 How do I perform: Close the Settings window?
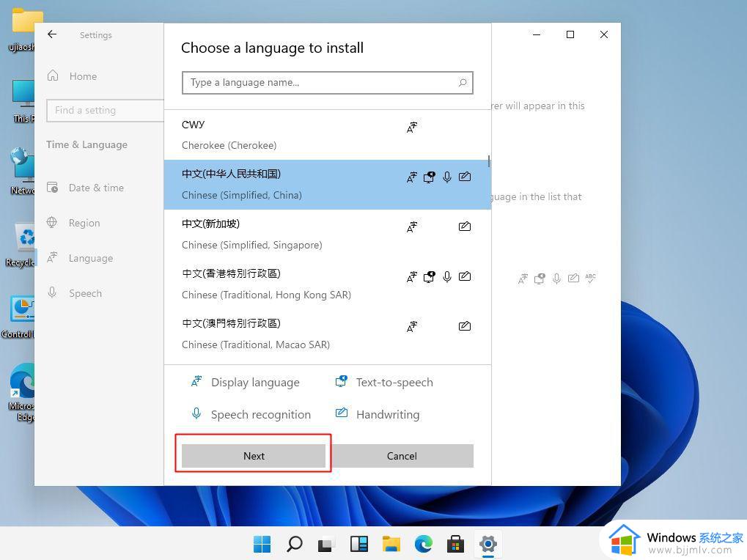click(x=603, y=34)
